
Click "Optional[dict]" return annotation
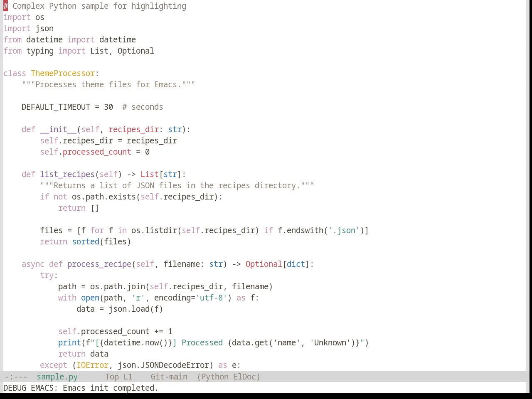pos(277,264)
